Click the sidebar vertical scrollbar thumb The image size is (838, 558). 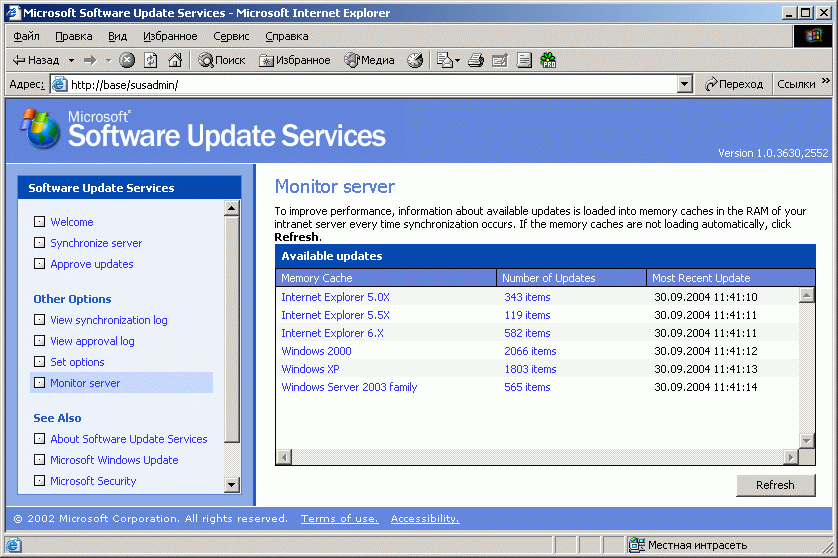point(231,329)
